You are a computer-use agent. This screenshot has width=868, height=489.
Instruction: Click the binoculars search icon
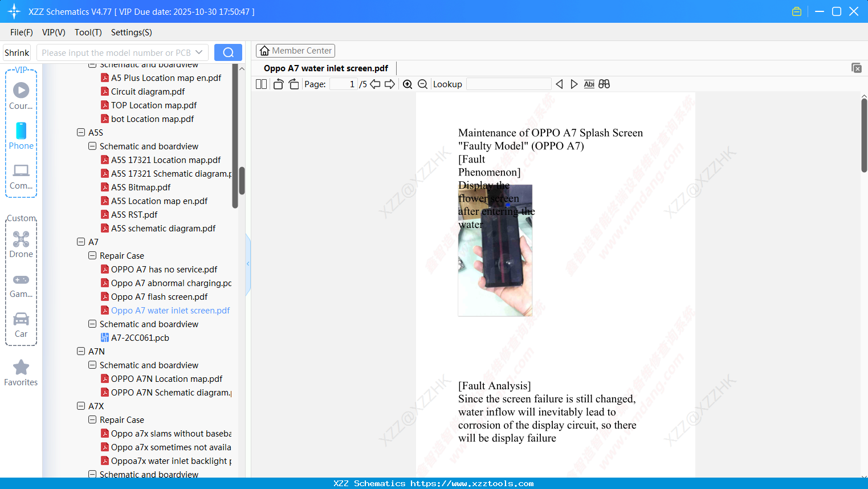[604, 84]
